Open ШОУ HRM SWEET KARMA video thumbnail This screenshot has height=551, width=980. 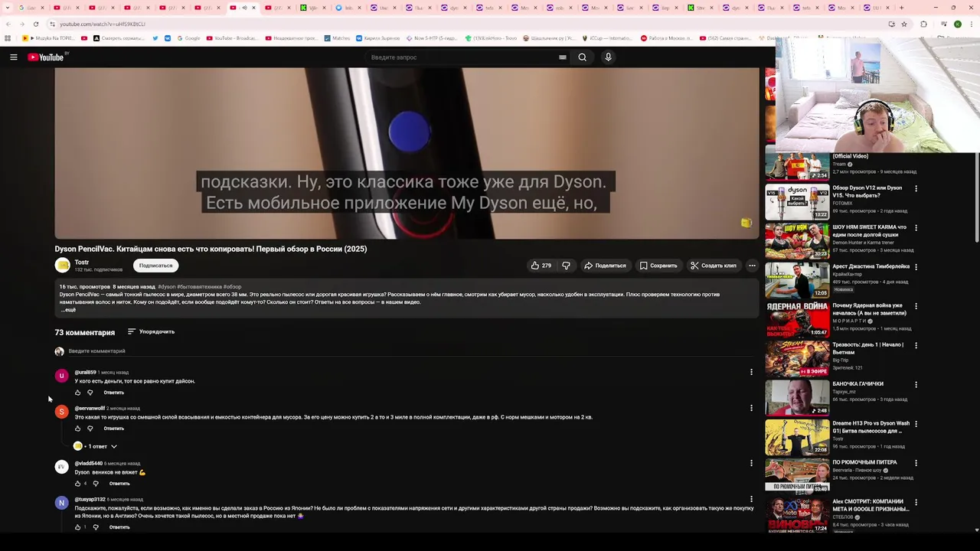click(x=797, y=241)
